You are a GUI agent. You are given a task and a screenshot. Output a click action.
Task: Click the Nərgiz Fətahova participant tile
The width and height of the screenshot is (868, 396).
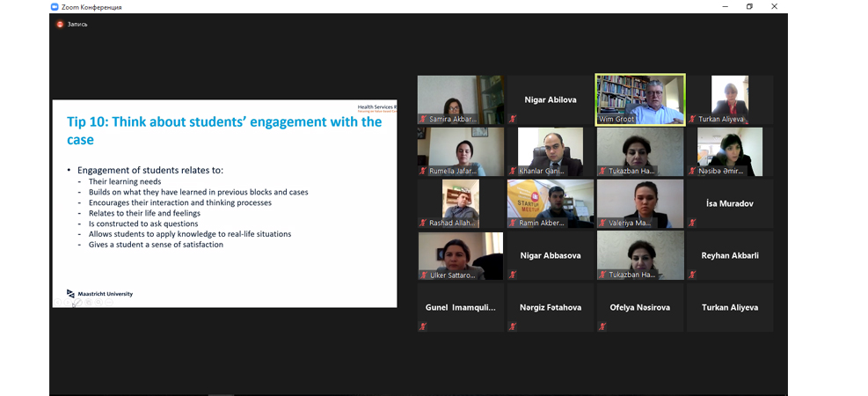pyautogui.click(x=551, y=307)
